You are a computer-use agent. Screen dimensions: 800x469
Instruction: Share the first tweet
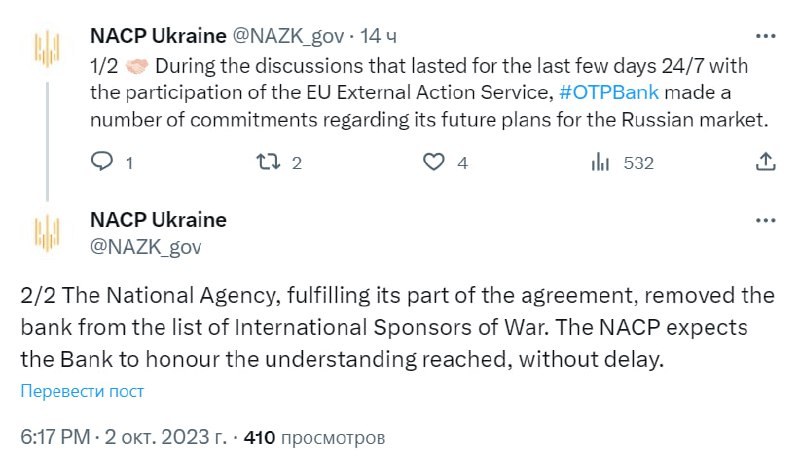(765, 161)
